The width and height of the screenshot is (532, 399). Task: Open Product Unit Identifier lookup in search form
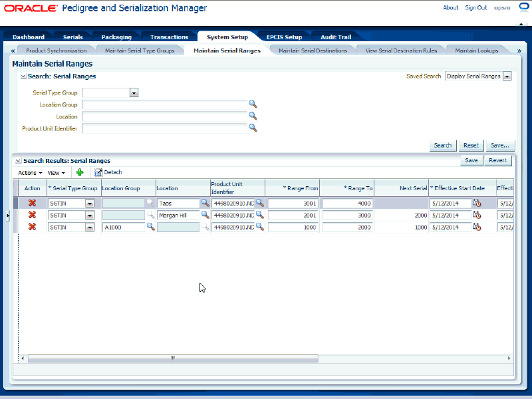253,128
